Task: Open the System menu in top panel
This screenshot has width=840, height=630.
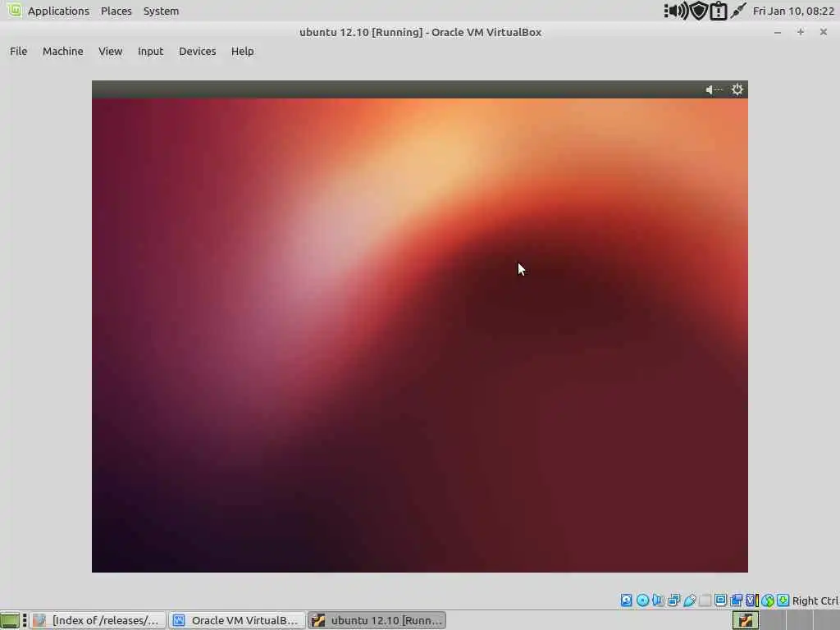Action: click(161, 11)
